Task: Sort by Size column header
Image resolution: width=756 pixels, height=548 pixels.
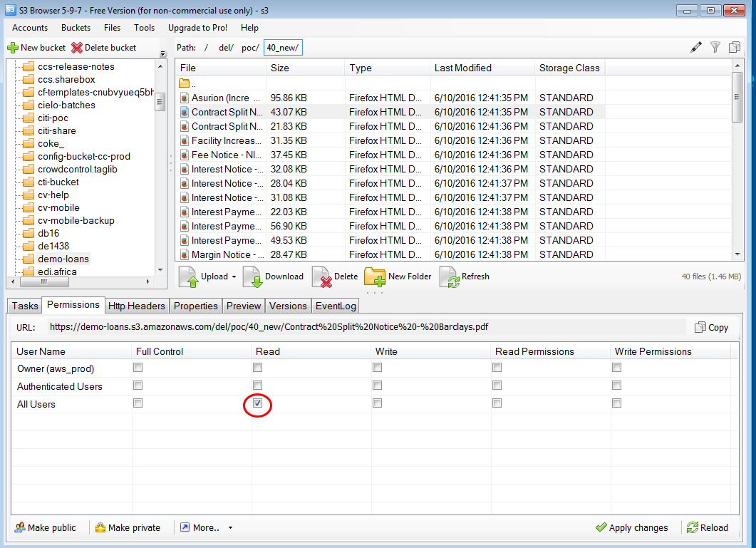Action: tap(305, 68)
